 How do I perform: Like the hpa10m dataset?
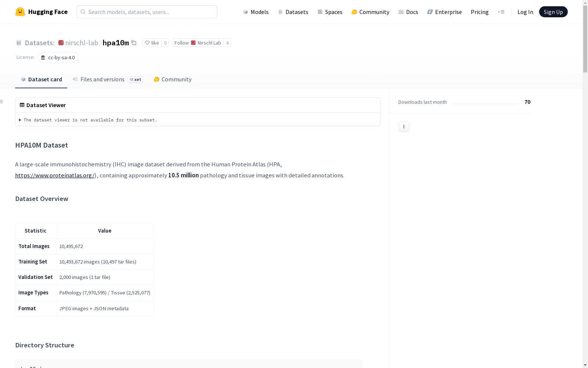(152, 43)
